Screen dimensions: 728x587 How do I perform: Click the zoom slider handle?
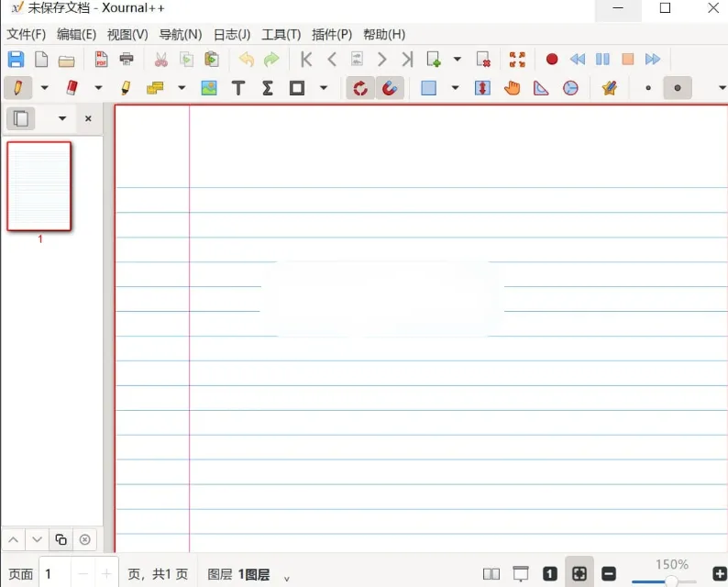(x=671, y=581)
